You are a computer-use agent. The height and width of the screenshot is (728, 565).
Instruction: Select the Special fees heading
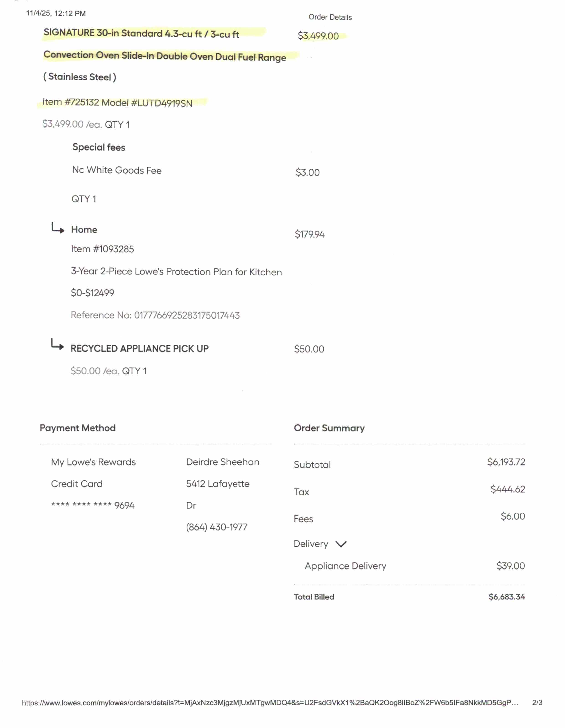pos(99,147)
